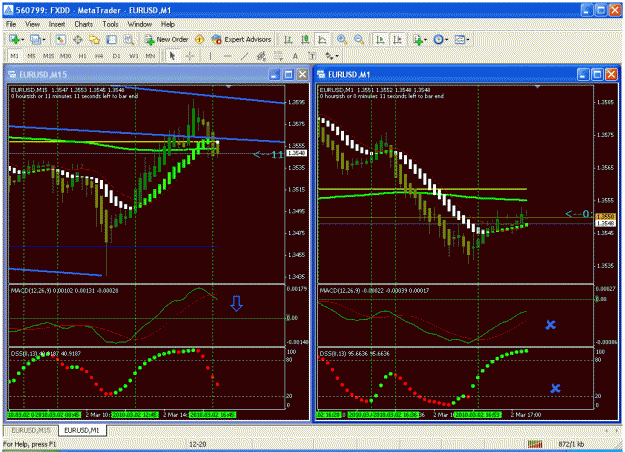Screen dimensions: 625x452
Task: Select the text 'A' drawing tool
Action: pos(295,56)
